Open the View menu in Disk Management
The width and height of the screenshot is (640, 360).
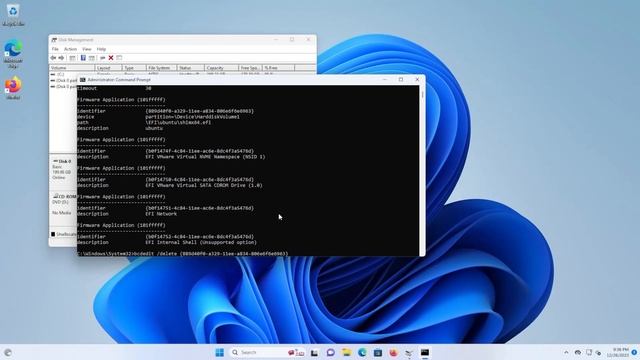[x=87, y=49]
